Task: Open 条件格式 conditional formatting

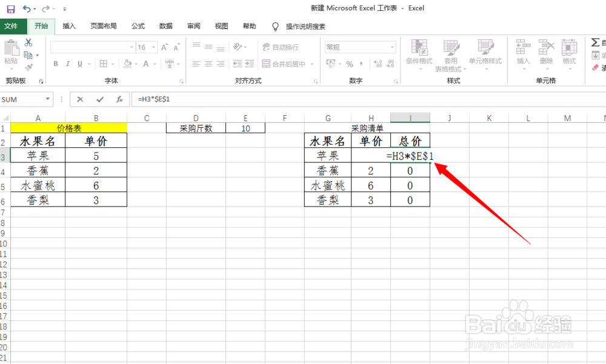Action: point(419,54)
